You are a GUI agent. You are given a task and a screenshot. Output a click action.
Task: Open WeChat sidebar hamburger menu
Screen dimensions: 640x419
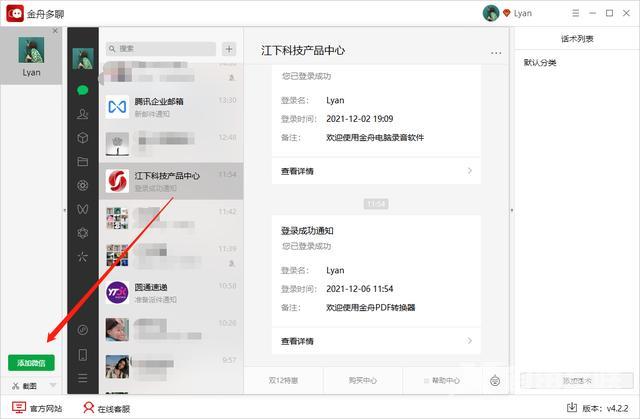[82, 378]
